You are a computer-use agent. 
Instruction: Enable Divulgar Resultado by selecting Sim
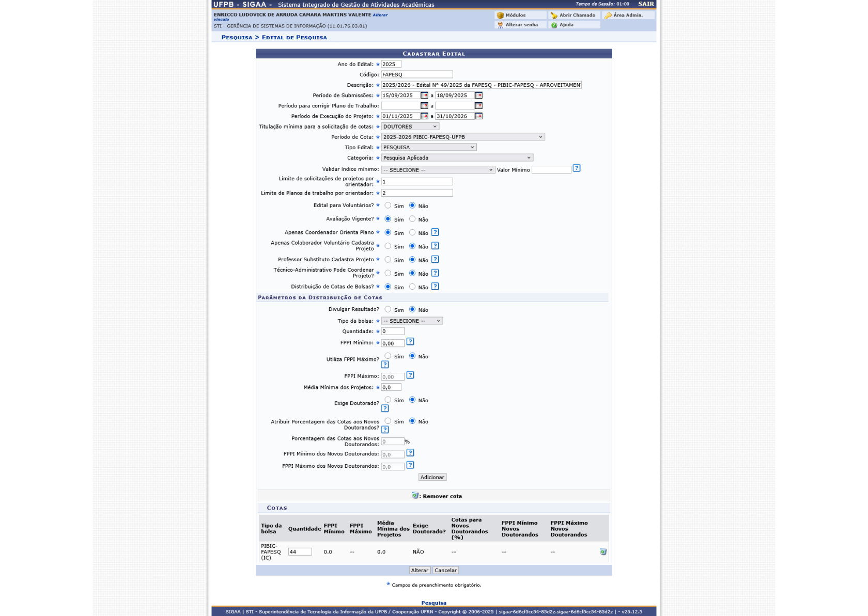click(387, 309)
